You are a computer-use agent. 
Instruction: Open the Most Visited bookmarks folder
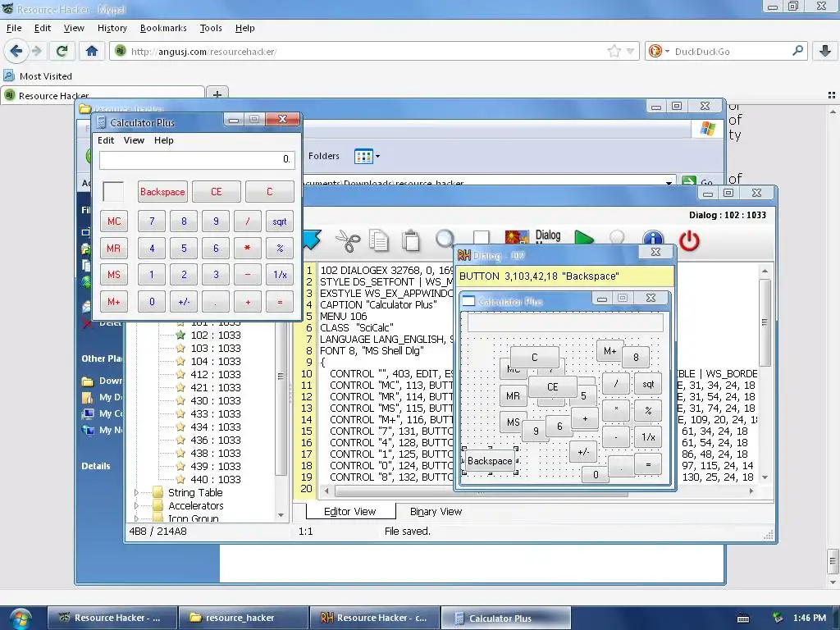pos(38,76)
